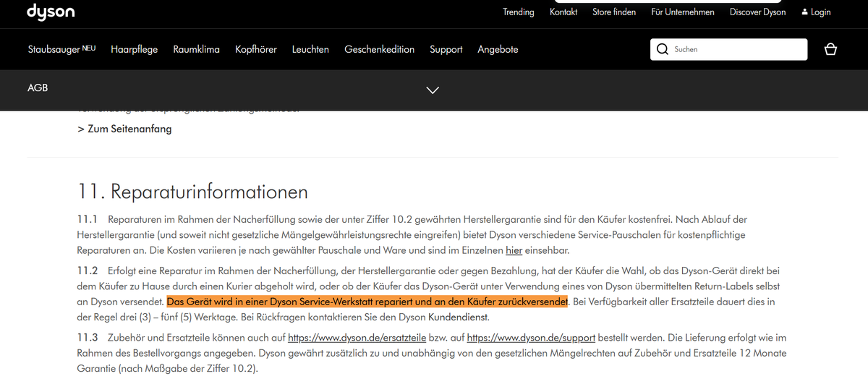Click the highlighted Service-Werkstatt sentence

[x=367, y=301]
